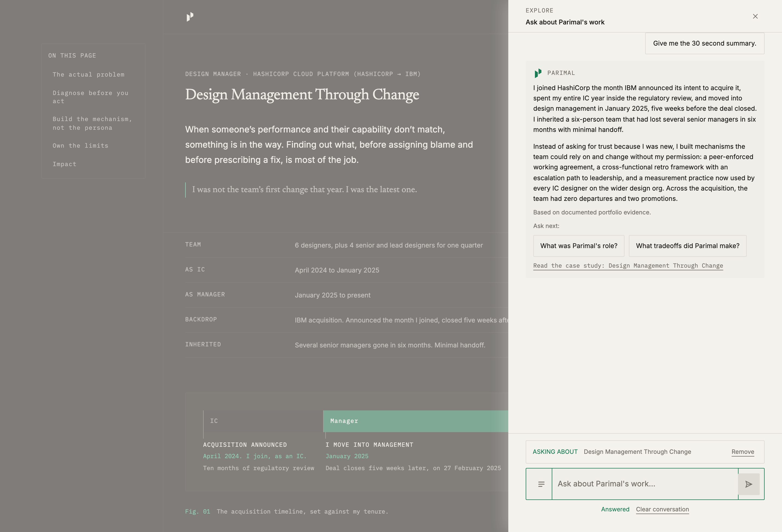
Task: Click 'What tradeoffs did Parimal make?' suggestion
Action: 688,246
